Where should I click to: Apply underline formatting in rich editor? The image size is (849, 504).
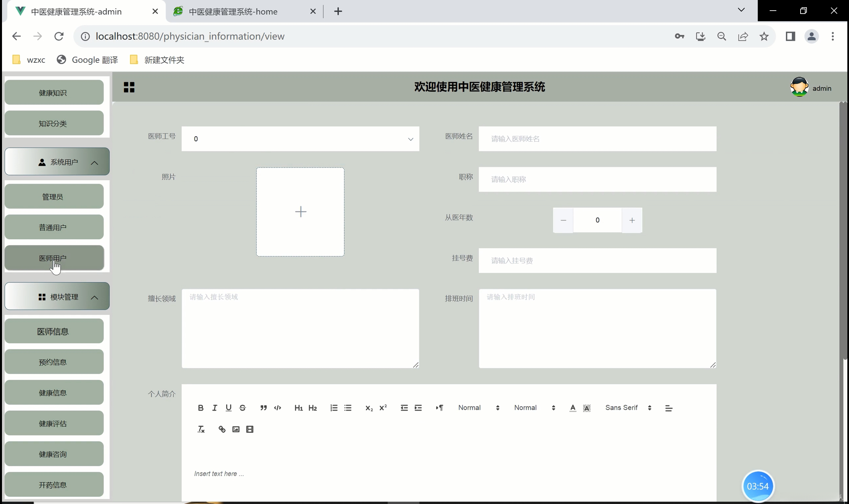click(x=229, y=408)
